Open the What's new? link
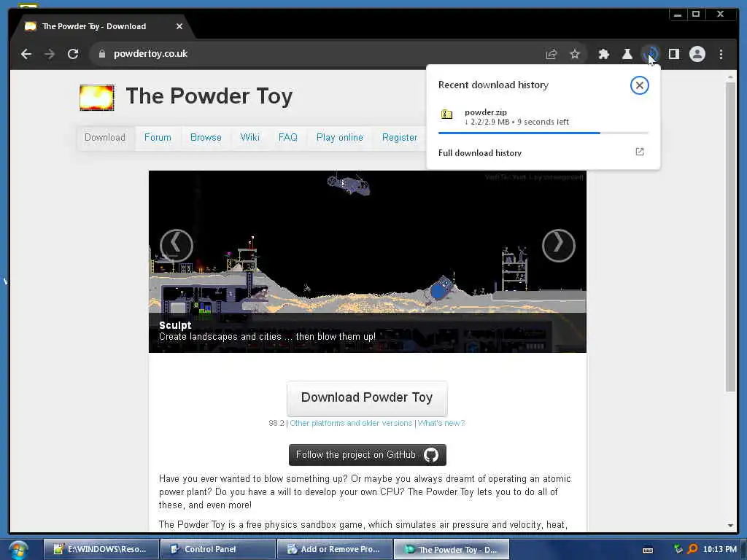This screenshot has width=747, height=560. click(x=441, y=423)
